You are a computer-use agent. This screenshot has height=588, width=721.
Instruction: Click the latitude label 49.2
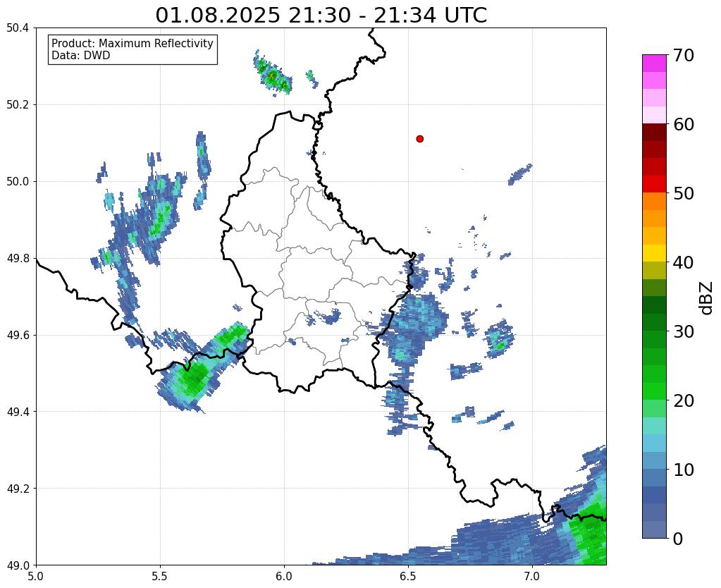pos(18,488)
